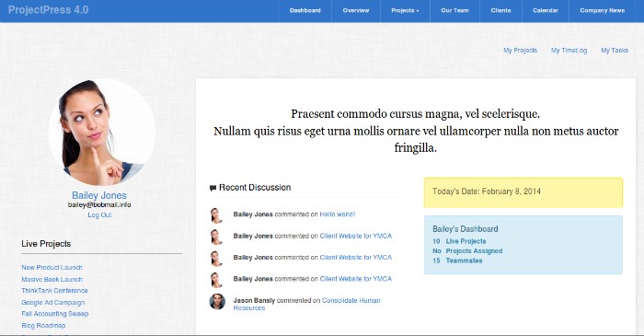Open the My Projects link
The height and width of the screenshot is (336, 644).
click(x=521, y=50)
